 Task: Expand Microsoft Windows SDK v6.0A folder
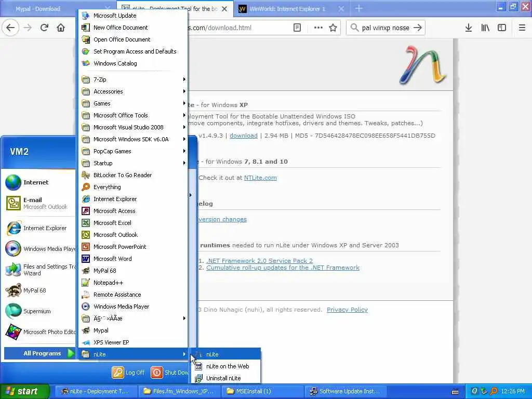pyautogui.click(x=133, y=139)
